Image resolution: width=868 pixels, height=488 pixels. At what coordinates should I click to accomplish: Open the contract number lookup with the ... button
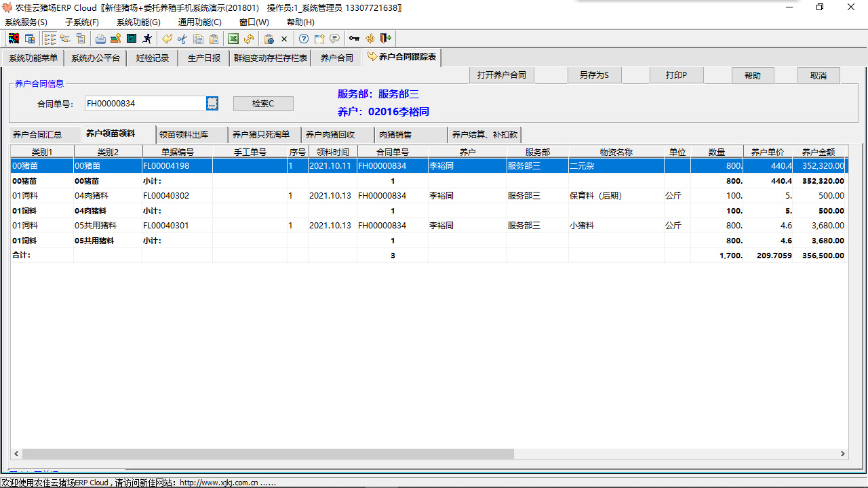[212, 103]
